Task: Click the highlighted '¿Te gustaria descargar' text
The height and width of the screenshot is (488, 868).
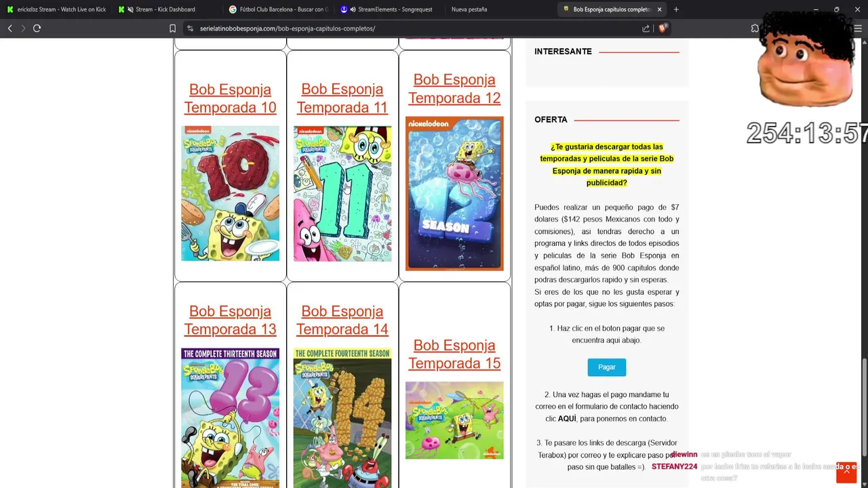Action: coord(607,165)
